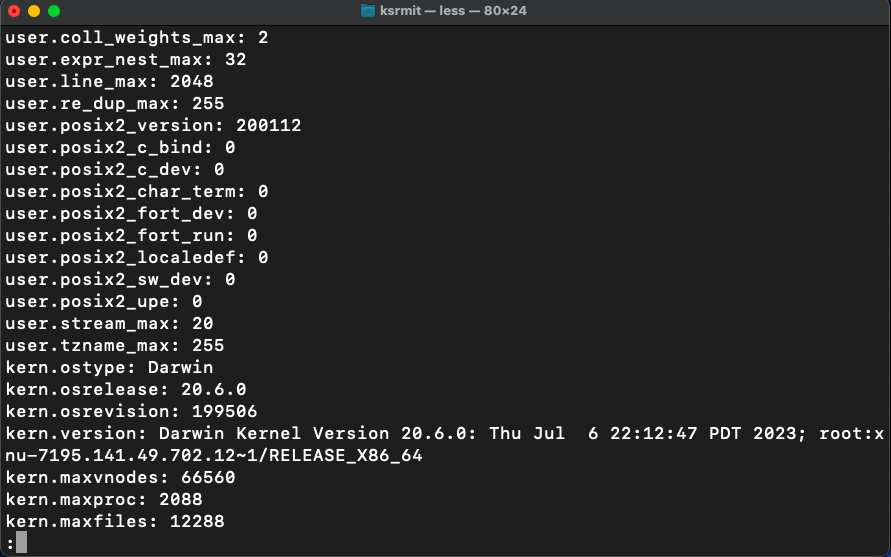Click the line 'user.stream_max: 20'
The image size is (891, 557).
pos(109,323)
